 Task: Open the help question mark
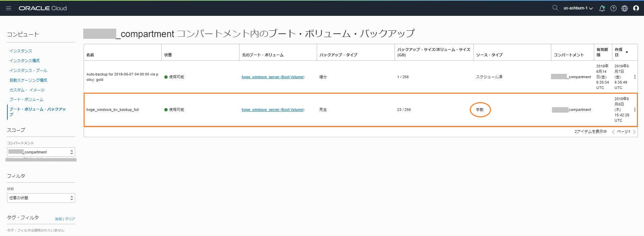(613, 8)
